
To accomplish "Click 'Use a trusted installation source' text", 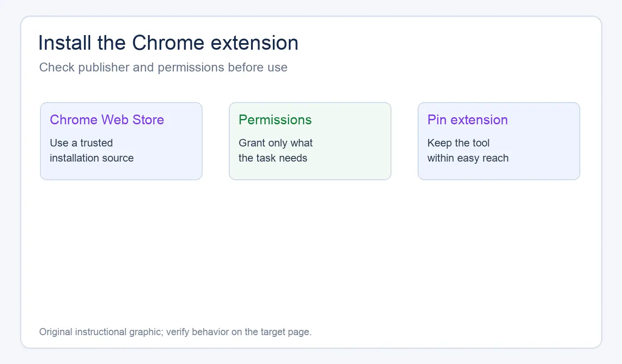I will point(92,150).
